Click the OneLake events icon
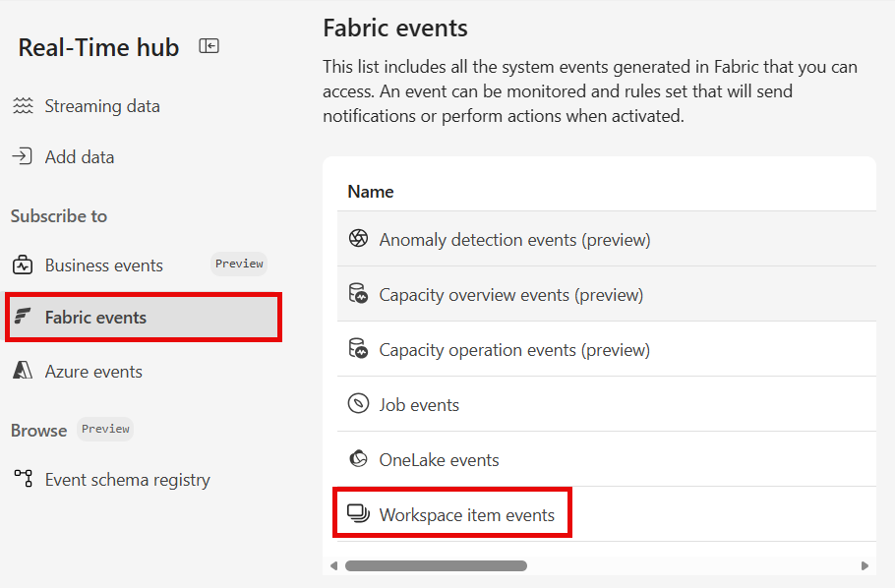This screenshot has height=588, width=895. tap(357, 459)
